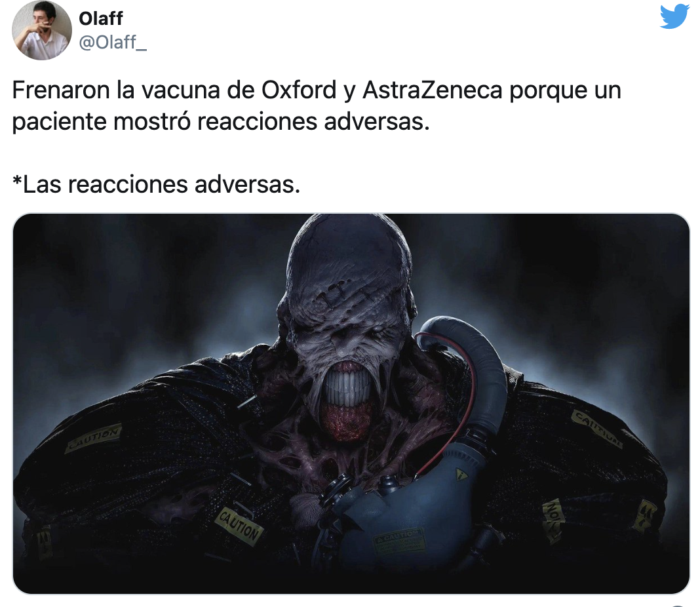Click the yellow triangle warning sticker on the canister

461,475
